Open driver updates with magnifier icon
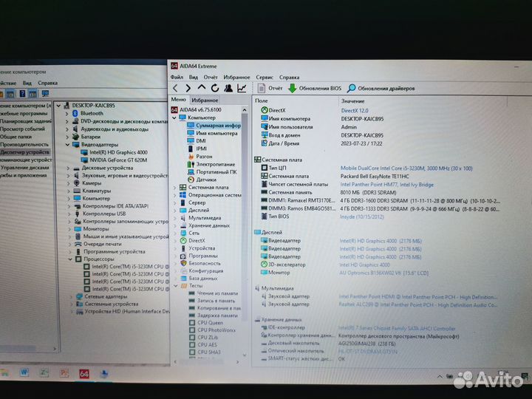Viewport: 532px width, 399px height. coord(381,88)
